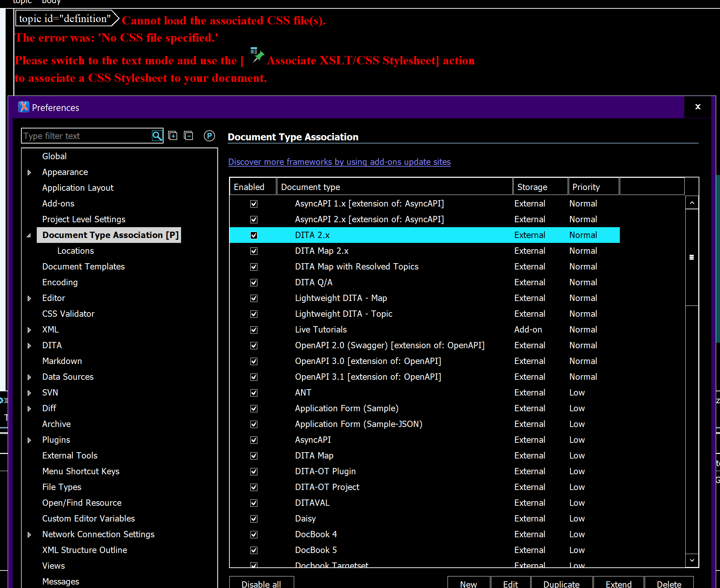This screenshot has width=720, height=588.
Task: Open Menu Shortcut Keys page
Action: point(81,471)
